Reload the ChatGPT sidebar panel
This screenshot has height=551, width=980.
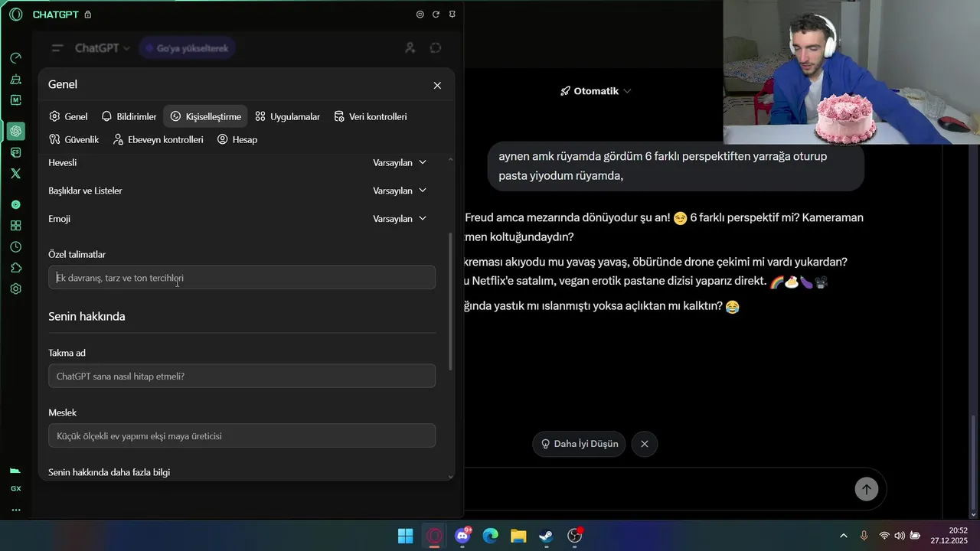436,15
